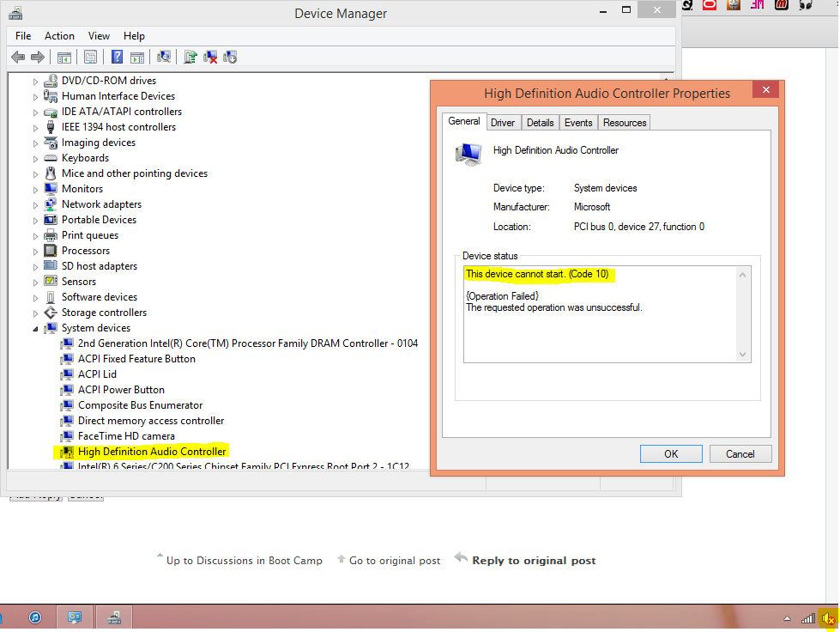Click 'Reply to original post' link

coord(534,560)
